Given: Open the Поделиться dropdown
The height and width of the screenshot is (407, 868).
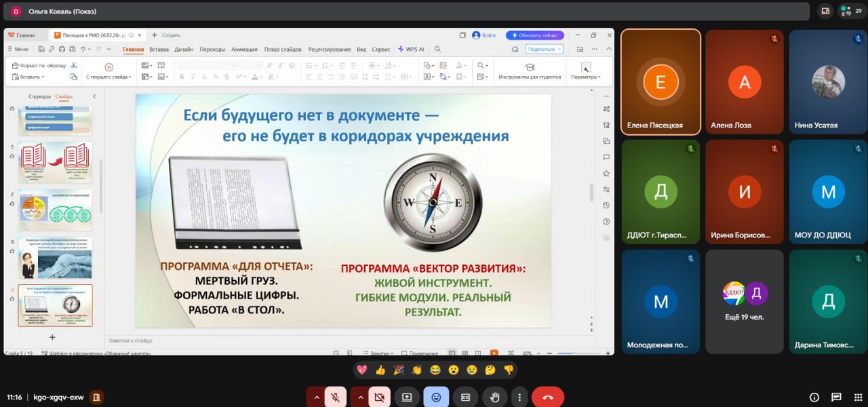Looking at the screenshot, I should click(x=545, y=49).
